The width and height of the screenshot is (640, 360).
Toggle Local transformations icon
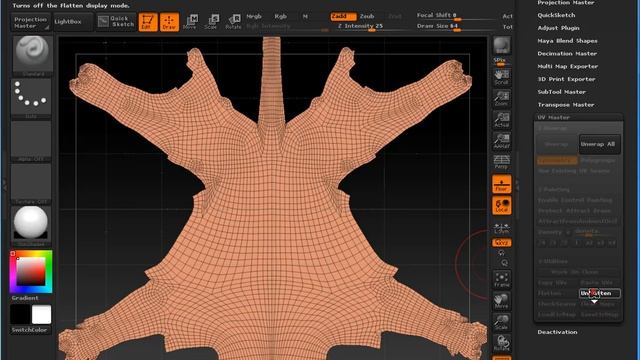502,205
